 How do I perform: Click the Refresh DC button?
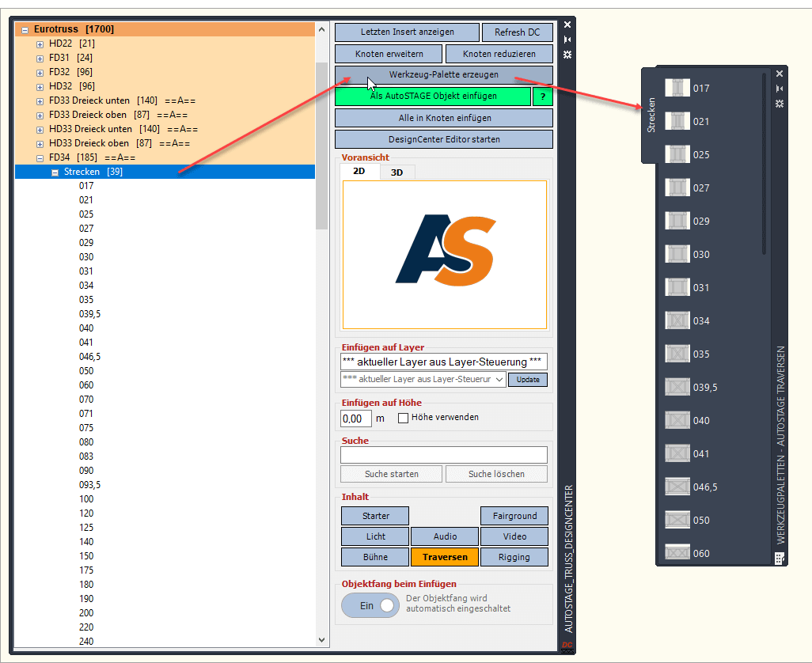click(x=518, y=32)
